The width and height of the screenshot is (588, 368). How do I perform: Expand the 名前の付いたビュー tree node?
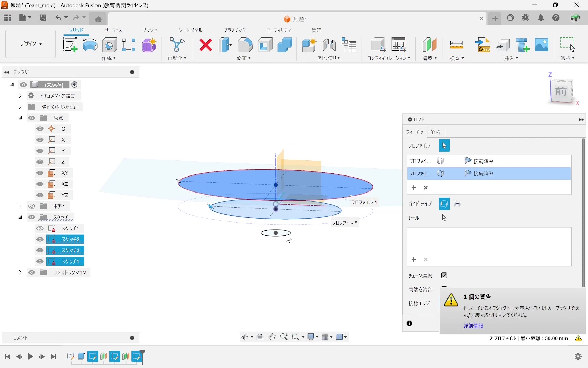pos(20,107)
